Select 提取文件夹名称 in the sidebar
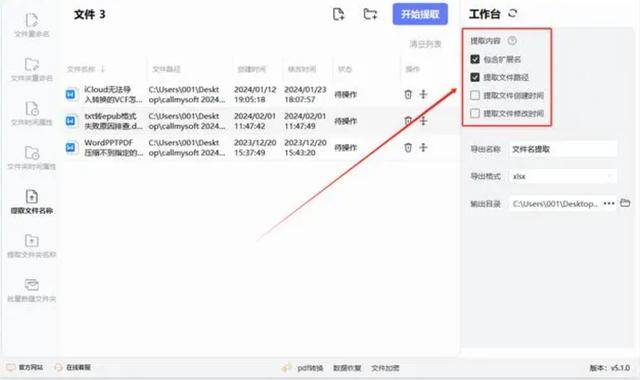This screenshot has width=640, height=380. tap(32, 246)
